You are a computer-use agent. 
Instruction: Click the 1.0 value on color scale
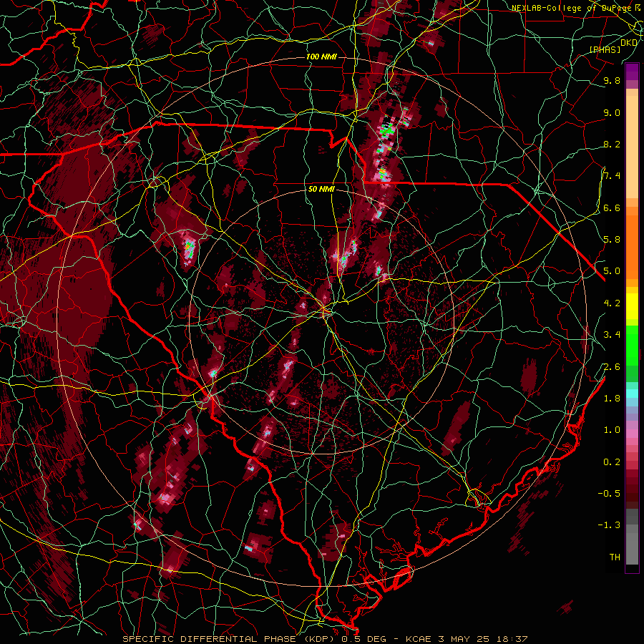click(x=612, y=430)
